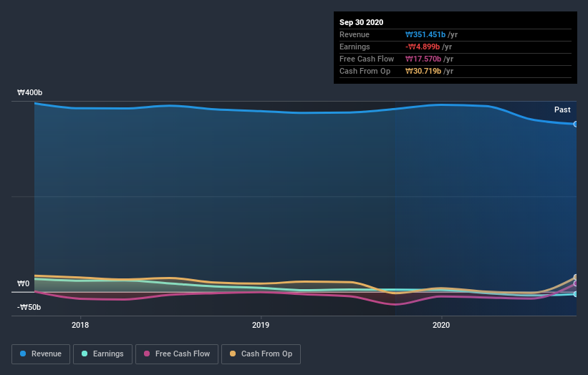Click the 2019 x-axis label
The image size is (588, 375).
coord(261,325)
